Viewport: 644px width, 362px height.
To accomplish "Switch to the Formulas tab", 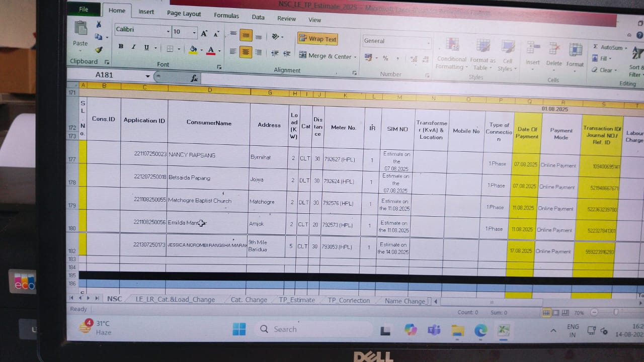I will [226, 16].
